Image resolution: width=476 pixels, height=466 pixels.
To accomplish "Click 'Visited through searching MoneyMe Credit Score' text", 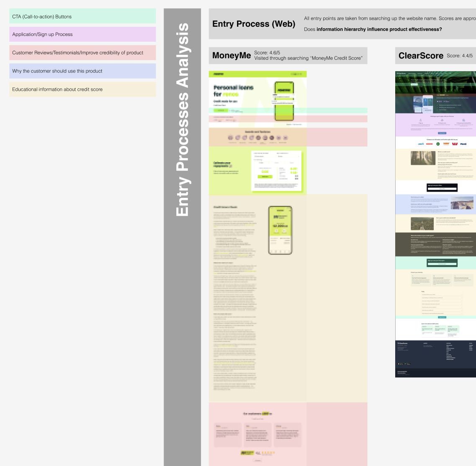I will (309, 58).
